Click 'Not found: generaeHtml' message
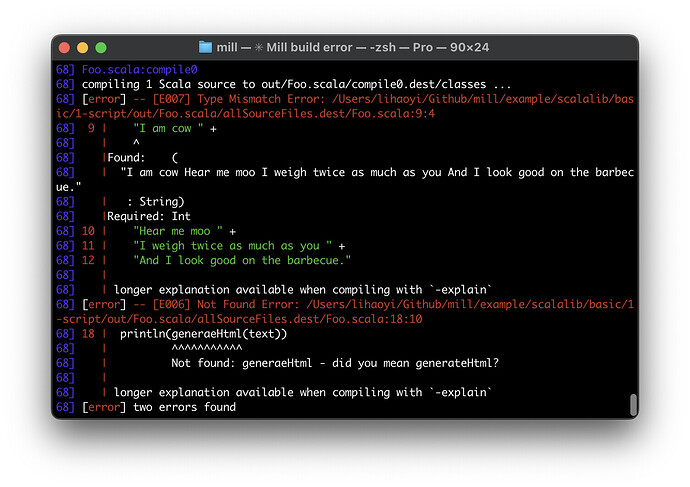Viewport: 690px width, 487px height. 242,363
